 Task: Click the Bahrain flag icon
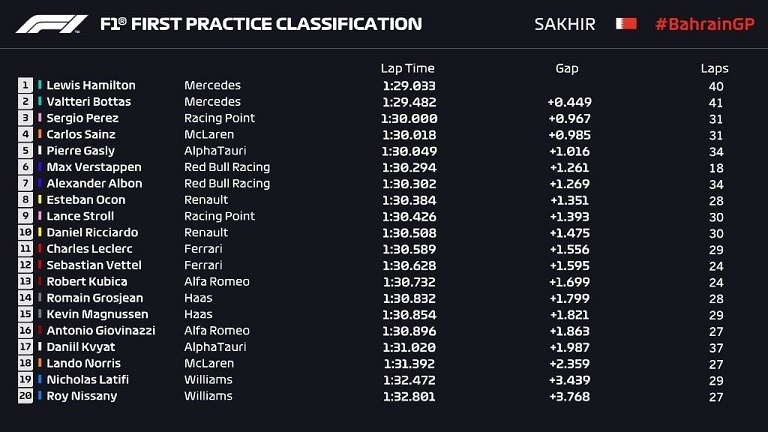[626, 24]
